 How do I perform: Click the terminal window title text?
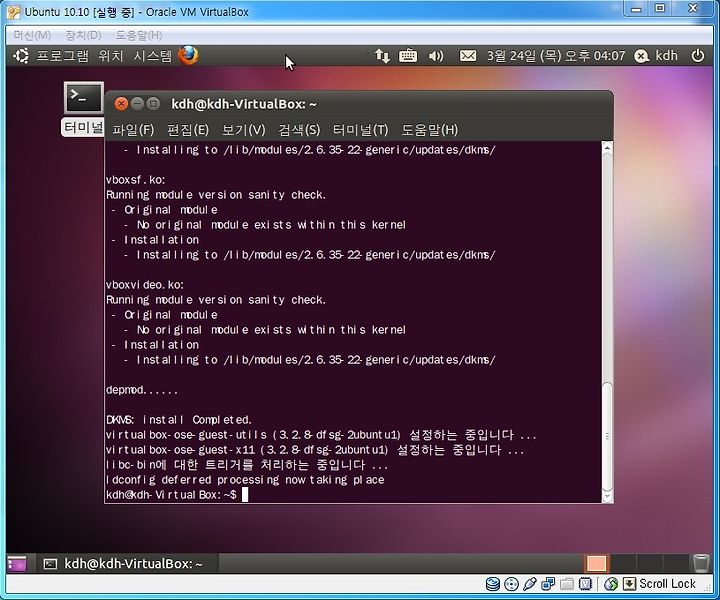(244, 104)
